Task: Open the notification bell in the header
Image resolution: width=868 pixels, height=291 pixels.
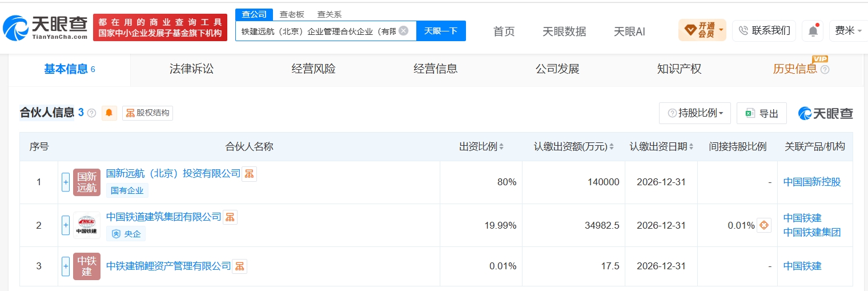Action: click(813, 31)
